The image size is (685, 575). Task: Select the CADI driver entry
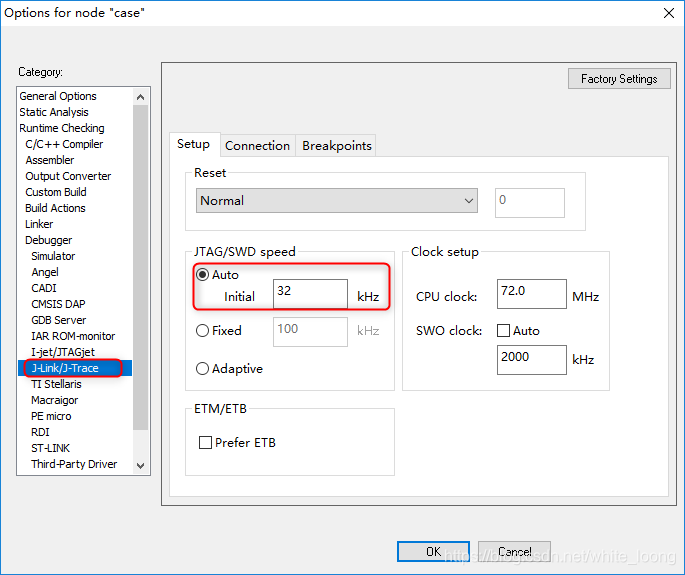pyautogui.click(x=44, y=288)
